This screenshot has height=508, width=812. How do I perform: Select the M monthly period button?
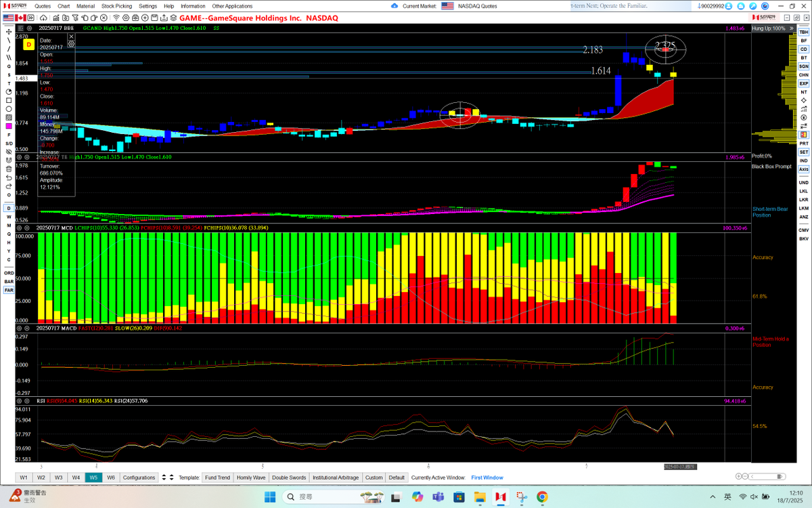click(9, 225)
